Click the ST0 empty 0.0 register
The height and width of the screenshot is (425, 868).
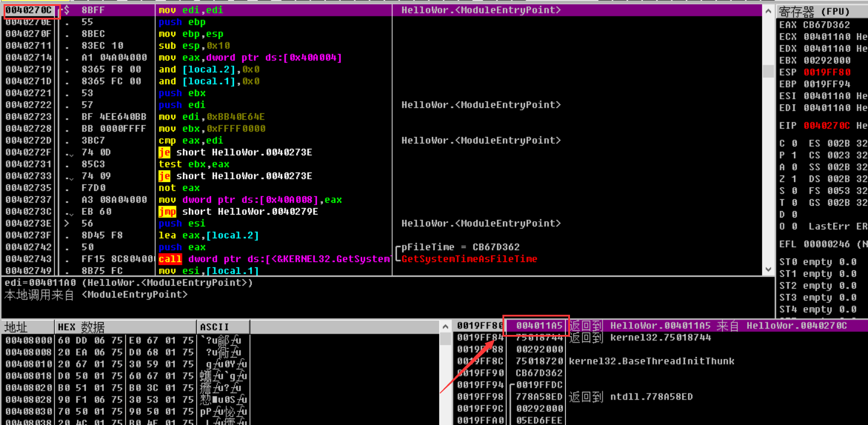coord(818,262)
